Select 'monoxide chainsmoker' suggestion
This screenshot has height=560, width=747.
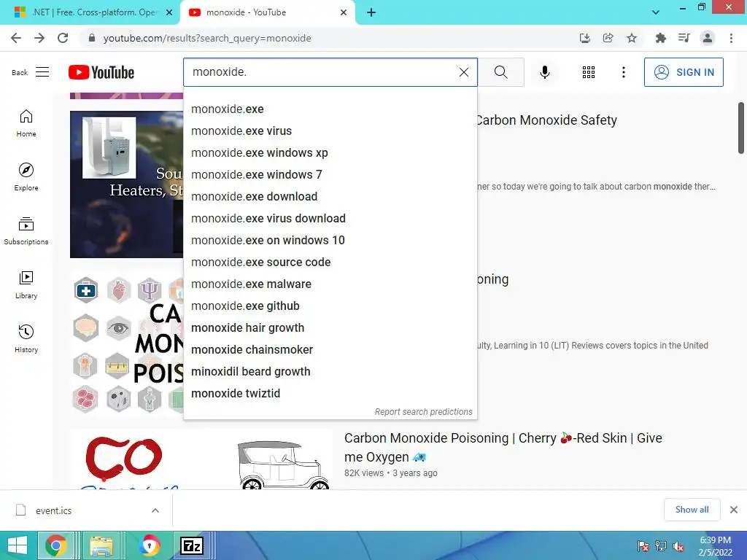(330, 350)
